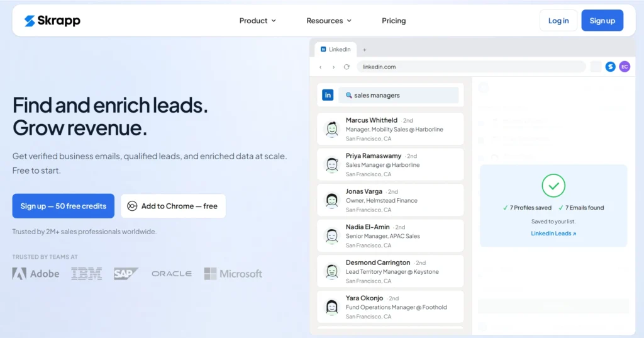Click Jonas Varga's avatar
The height and width of the screenshot is (338, 644).
(x=332, y=200)
